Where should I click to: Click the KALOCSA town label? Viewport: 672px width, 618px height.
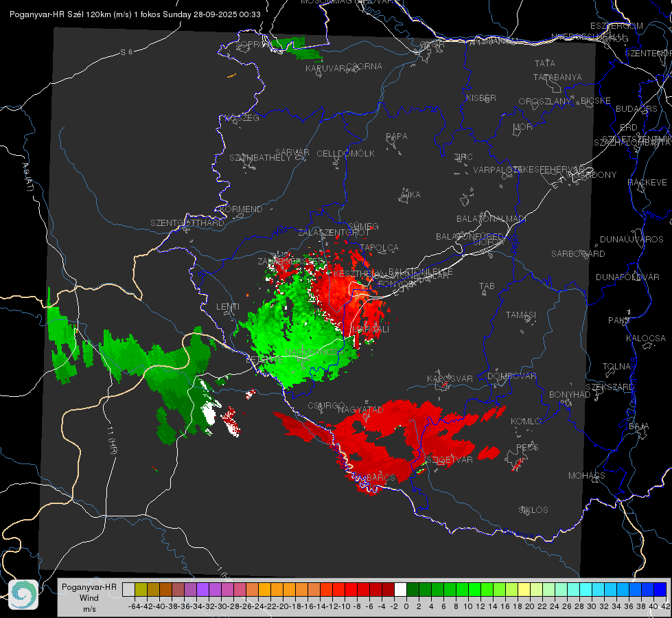645,339
